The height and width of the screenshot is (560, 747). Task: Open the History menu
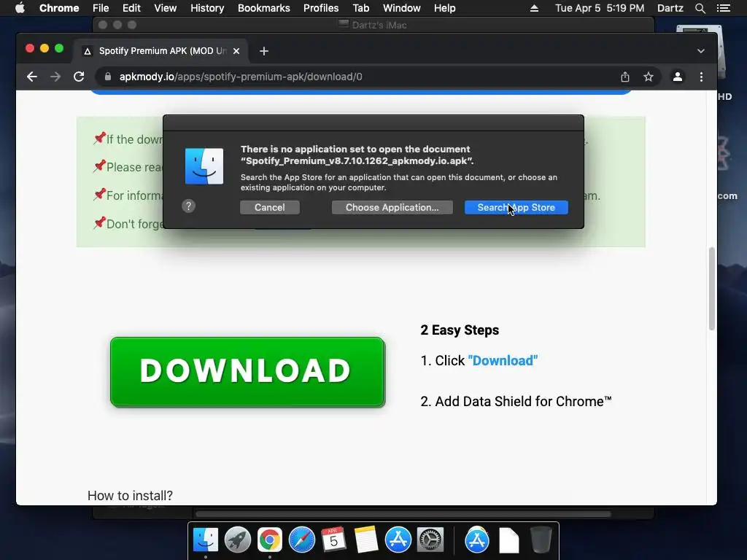click(207, 8)
